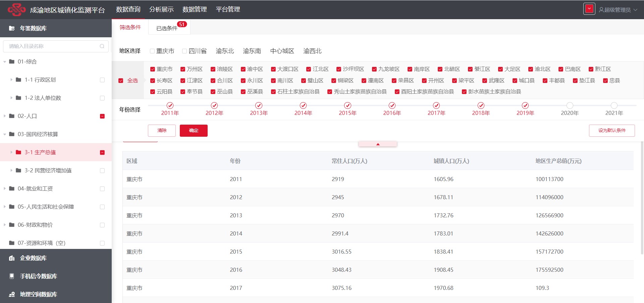Deselect the 2015年 year marker
The image size is (644, 303).
click(x=347, y=105)
